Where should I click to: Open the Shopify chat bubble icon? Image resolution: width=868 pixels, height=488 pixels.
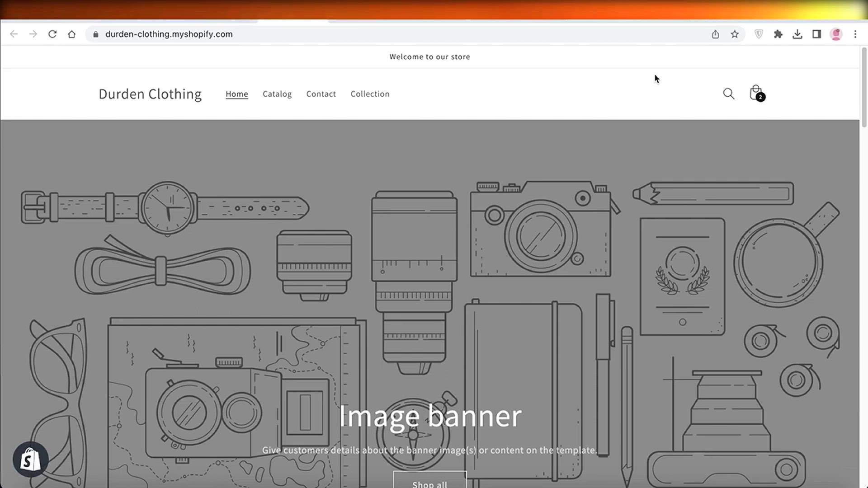coord(30,460)
